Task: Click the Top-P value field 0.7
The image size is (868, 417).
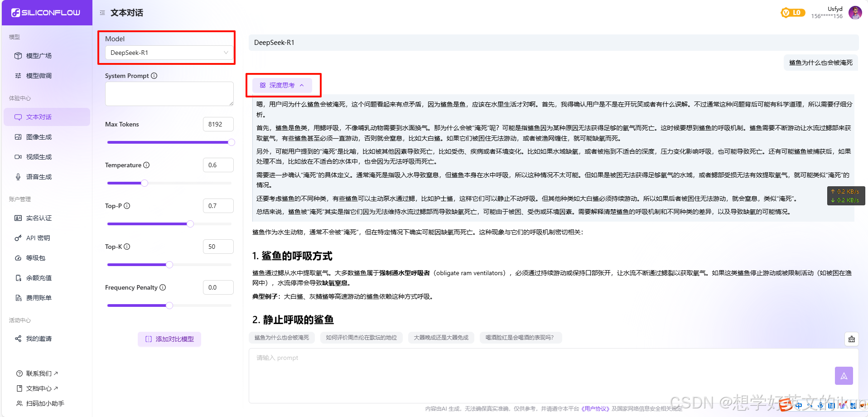Action: point(218,206)
